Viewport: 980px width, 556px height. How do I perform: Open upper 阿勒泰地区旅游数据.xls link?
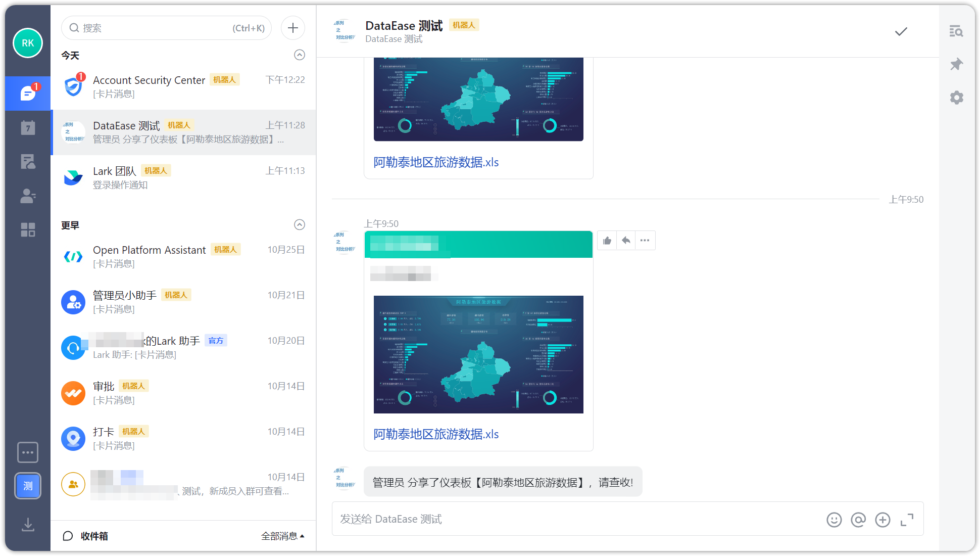click(x=436, y=162)
